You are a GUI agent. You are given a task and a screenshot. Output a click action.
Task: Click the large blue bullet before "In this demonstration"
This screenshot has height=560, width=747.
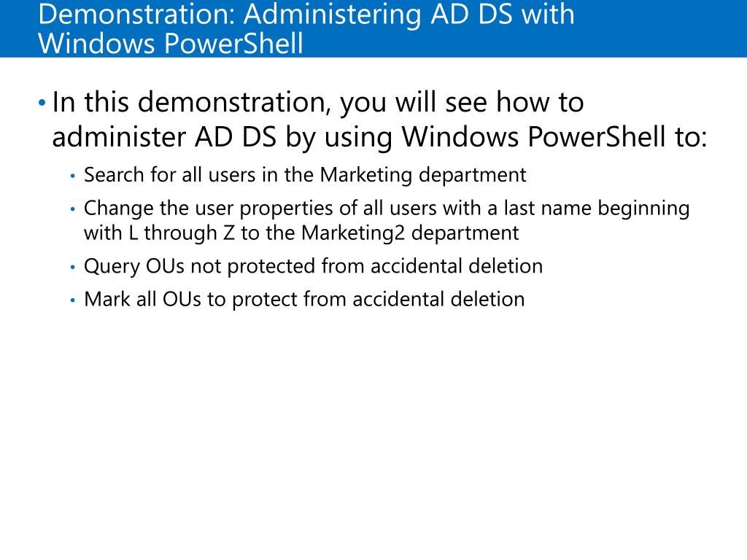click(x=42, y=102)
